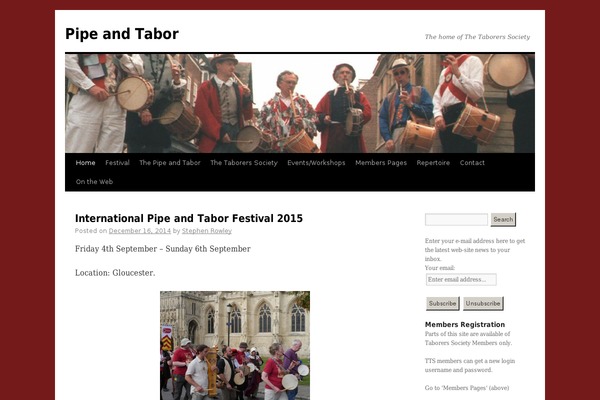This screenshot has width=600, height=400.
Task: Click the header banner image of drummers
Action: pos(300,103)
